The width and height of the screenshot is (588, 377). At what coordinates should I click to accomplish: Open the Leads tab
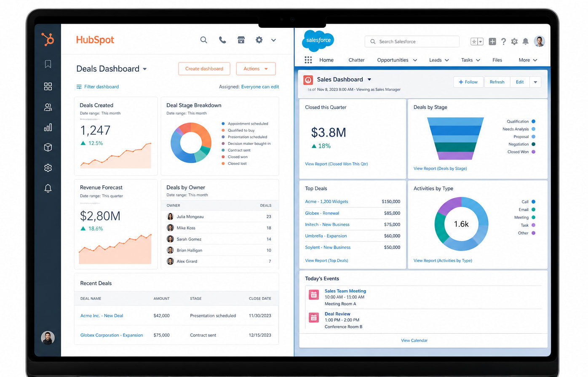coord(435,60)
